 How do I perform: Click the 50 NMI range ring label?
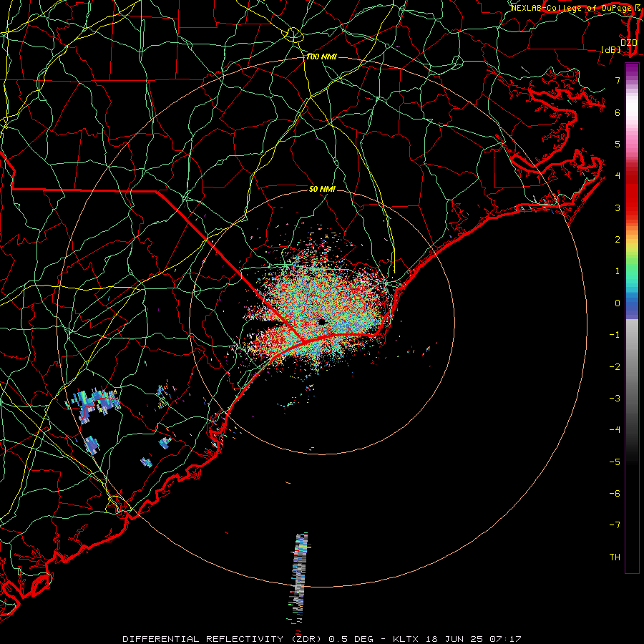tap(322, 189)
